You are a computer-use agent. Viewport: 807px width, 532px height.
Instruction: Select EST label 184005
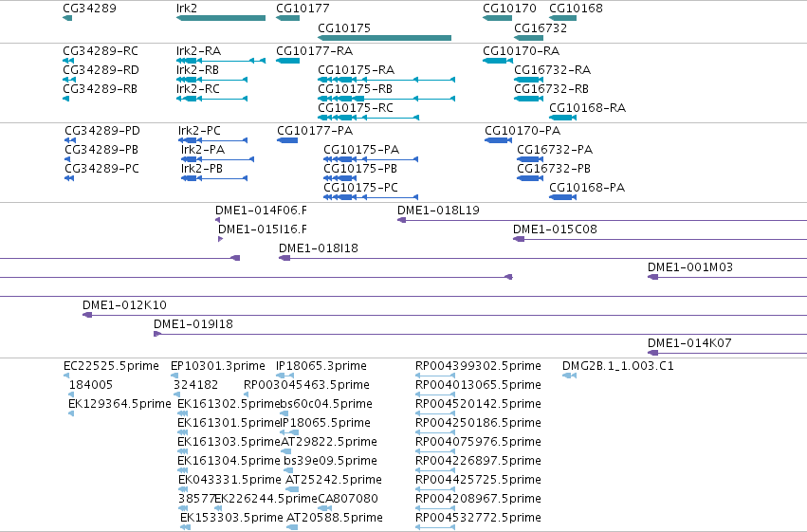coord(91,385)
